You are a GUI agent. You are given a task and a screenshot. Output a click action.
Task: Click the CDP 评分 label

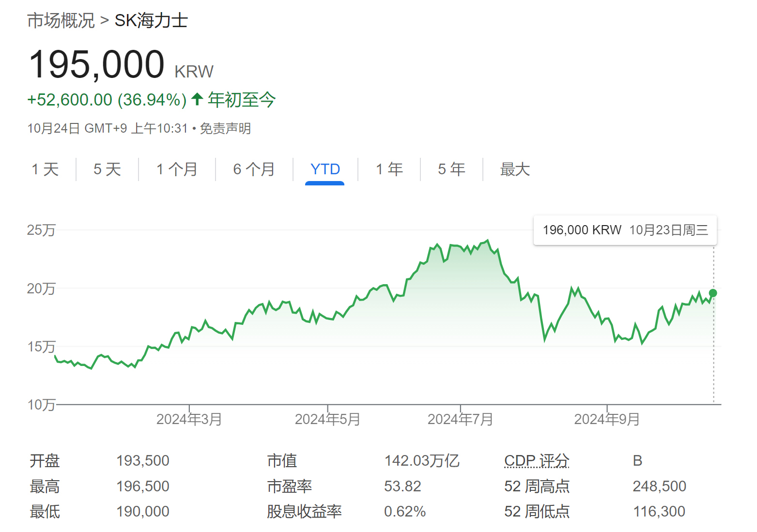click(537, 461)
